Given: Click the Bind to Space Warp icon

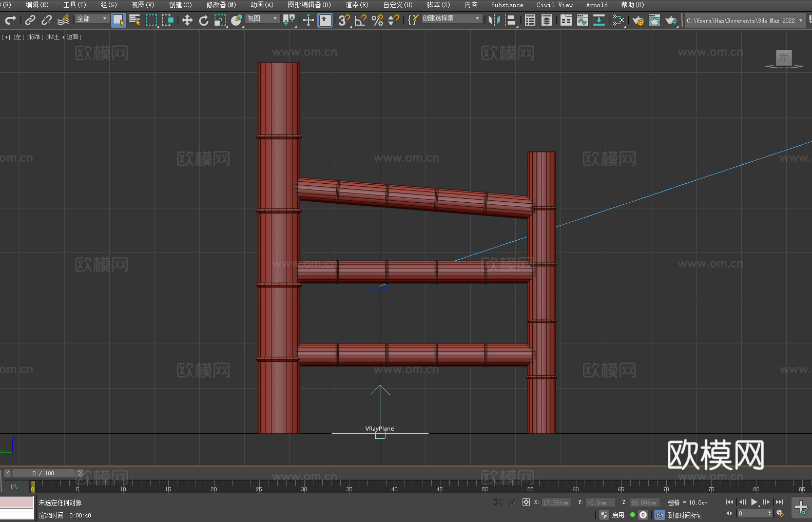Looking at the screenshot, I should point(63,20).
